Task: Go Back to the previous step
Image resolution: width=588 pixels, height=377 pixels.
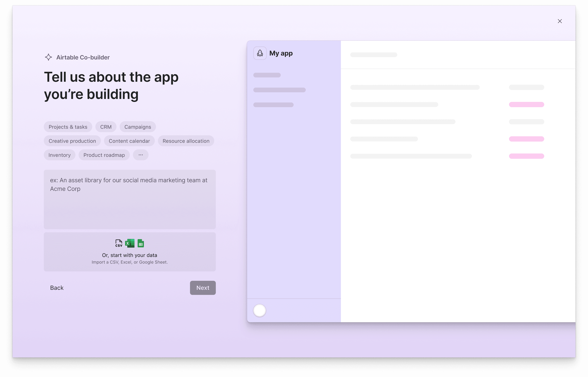Action: 57,288
